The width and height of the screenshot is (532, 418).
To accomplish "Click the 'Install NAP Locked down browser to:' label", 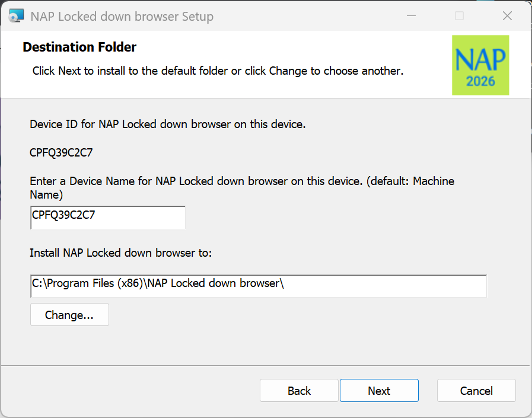I will tap(120, 253).
